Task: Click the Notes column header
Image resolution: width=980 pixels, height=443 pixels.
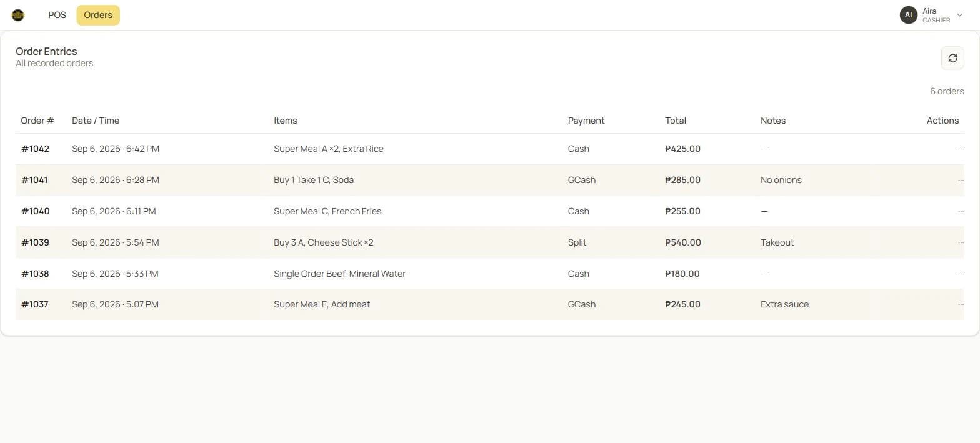Action: (x=773, y=121)
